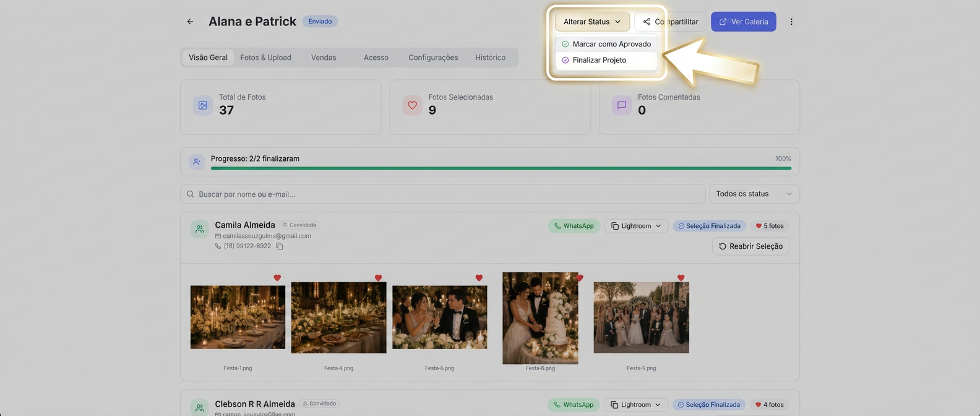Message Camila Almeida via WhatsApp

click(x=574, y=226)
